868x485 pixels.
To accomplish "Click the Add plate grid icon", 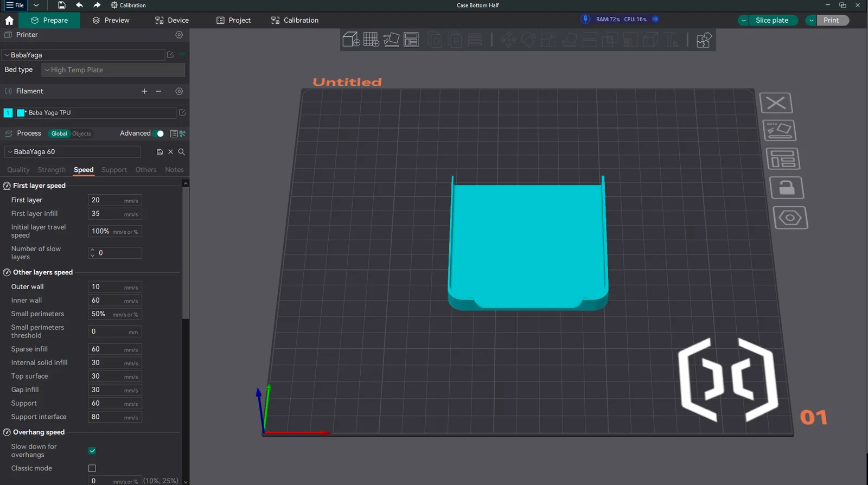I will point(371,40).
